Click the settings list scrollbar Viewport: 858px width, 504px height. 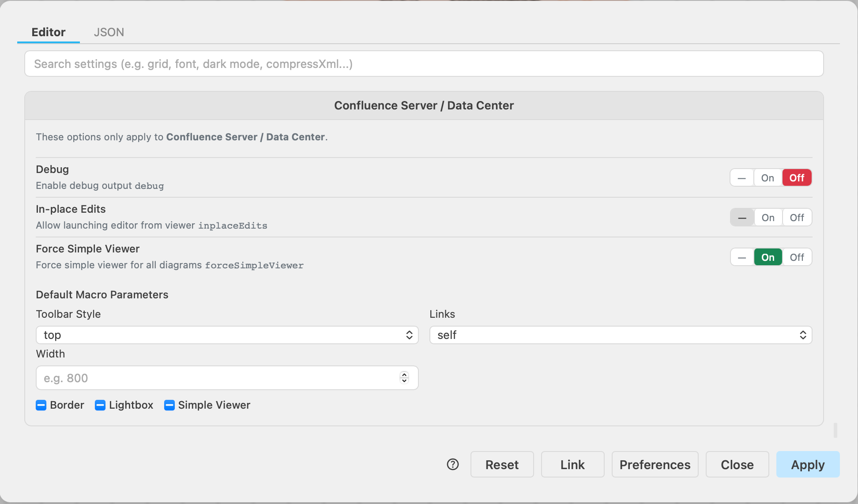(835, 430)
